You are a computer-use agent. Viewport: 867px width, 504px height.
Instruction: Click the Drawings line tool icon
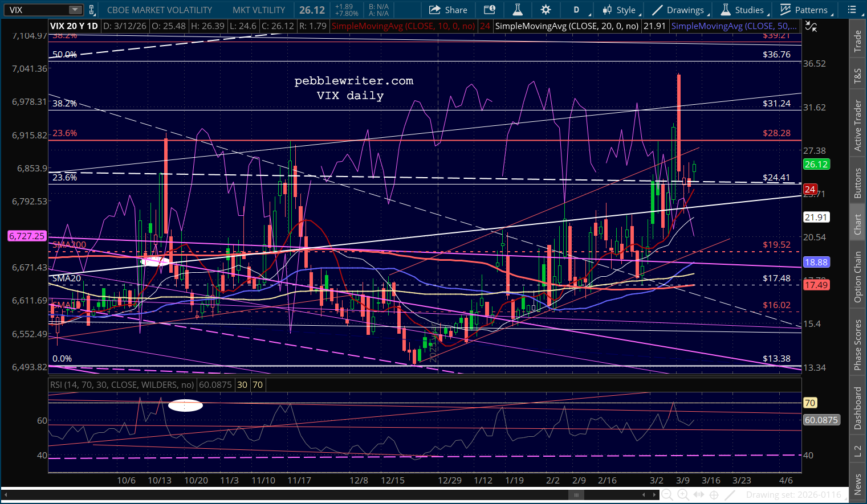[657, 10]
